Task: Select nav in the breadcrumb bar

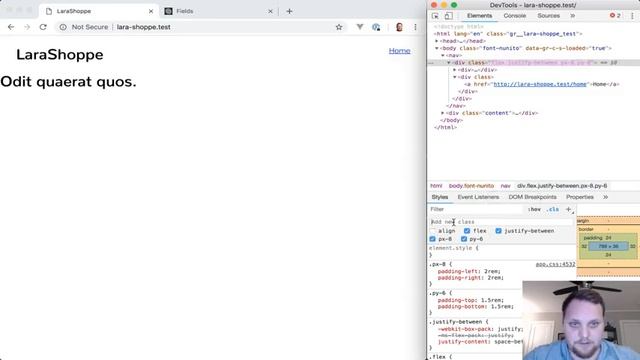Action: [x=506, y=186]
